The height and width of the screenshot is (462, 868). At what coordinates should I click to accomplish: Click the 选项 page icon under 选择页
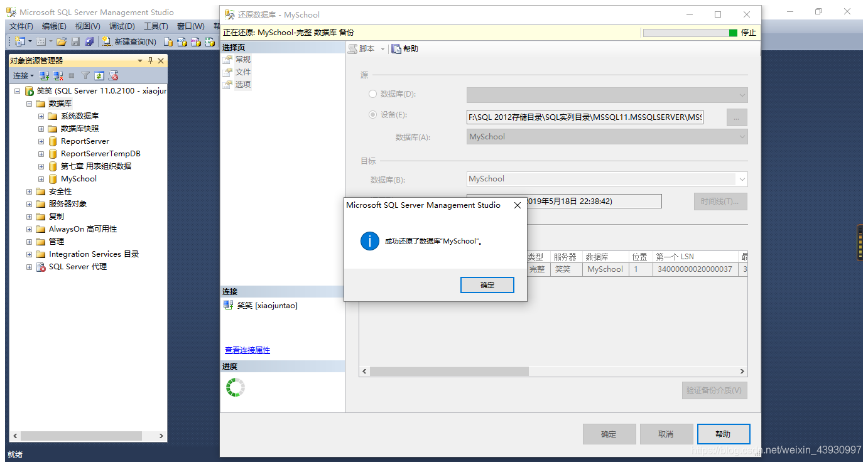228,85
